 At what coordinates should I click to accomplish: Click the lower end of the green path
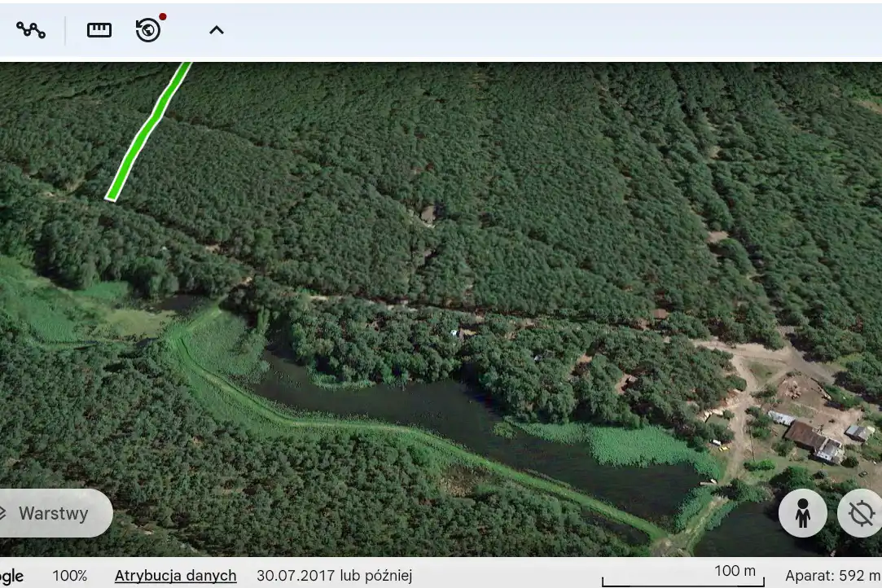click(x=112, y=195)
